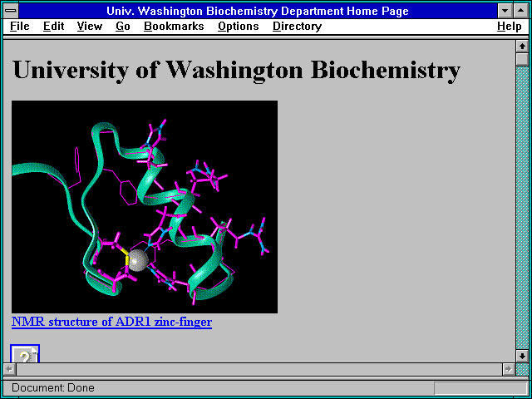This screenshot has width=532, height=399.
Task: Open the Bookmarks menu
Action: [174, 27]
